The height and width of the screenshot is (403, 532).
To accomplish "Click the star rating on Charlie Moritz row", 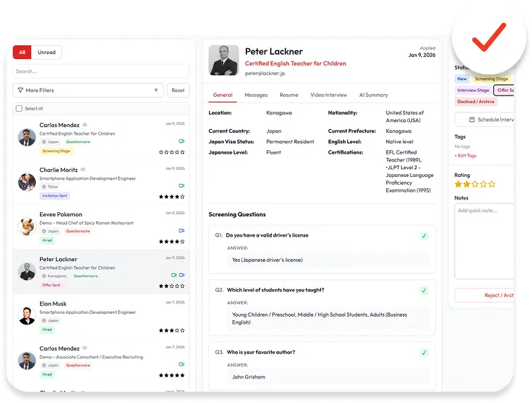I will [x=172, y=197].
